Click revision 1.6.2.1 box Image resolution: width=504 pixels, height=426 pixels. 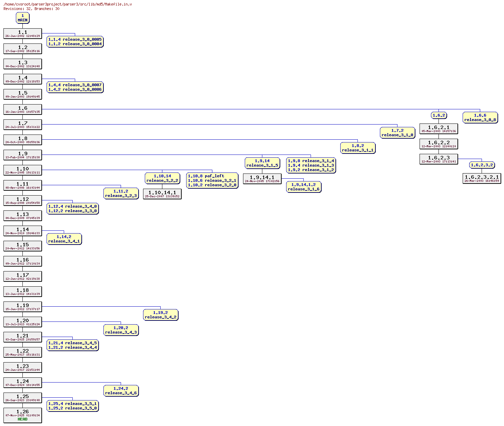pos(439,129)
